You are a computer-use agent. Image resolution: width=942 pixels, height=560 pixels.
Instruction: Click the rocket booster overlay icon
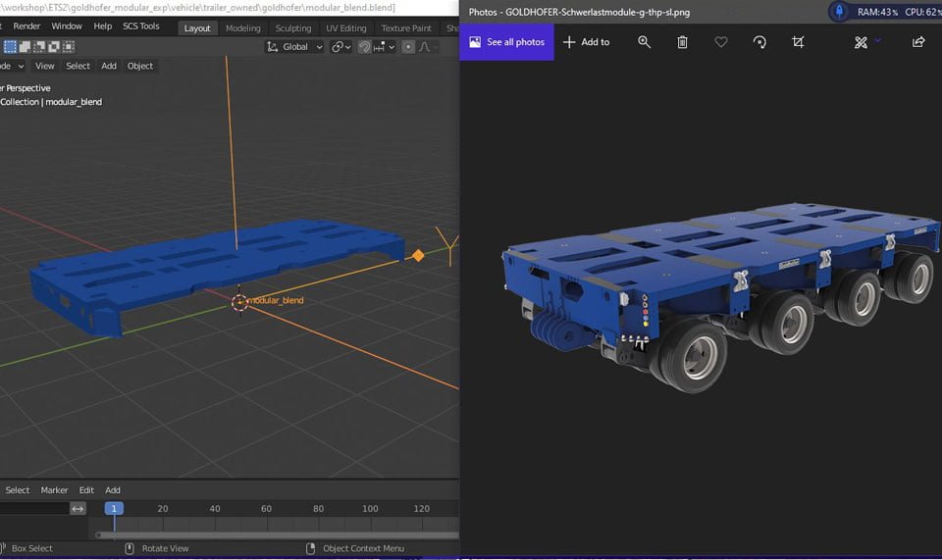pos(839,12)
